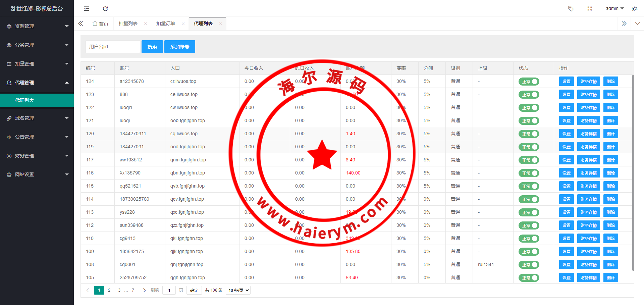Click the 添加账号 button
This screenshot has height=305, width=644.
(179, 47)
